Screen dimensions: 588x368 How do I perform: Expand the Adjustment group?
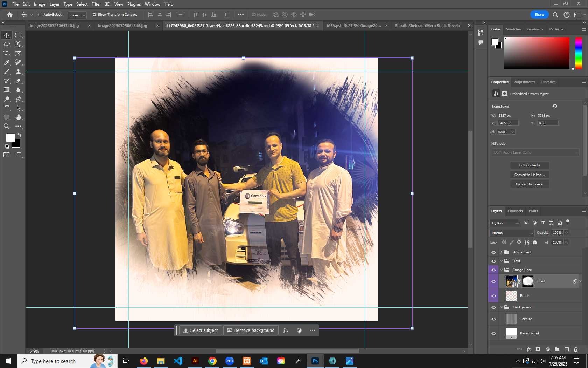click(x=501, y=252)
